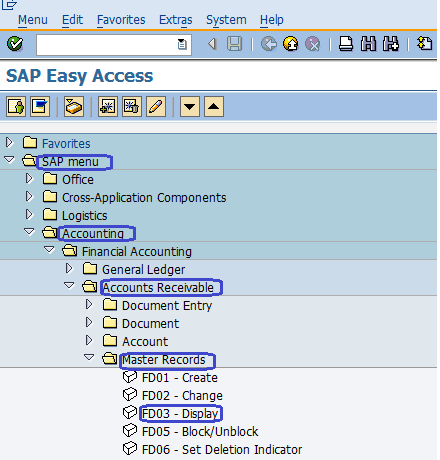Click the Find binoculars icon

click(368, 44)
